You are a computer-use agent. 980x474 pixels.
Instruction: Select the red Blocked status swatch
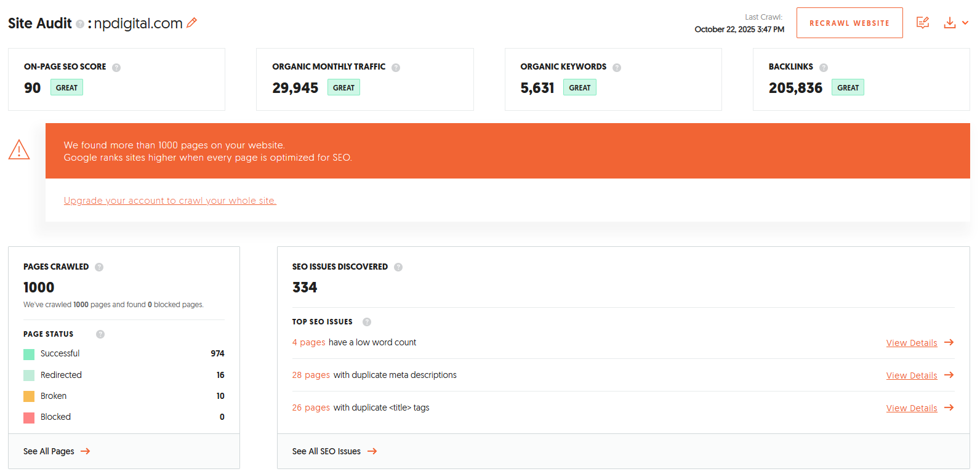tap(29, 418)
